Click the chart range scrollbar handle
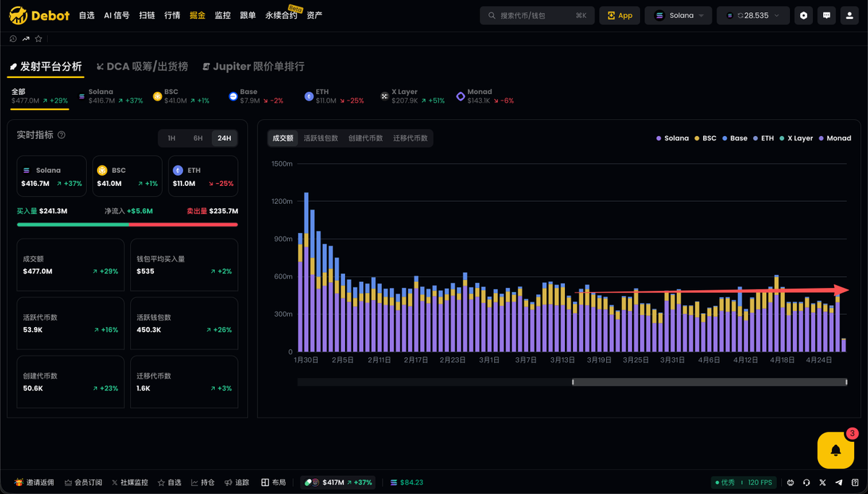This screenshot has width=868, height=494. [710, 382]
